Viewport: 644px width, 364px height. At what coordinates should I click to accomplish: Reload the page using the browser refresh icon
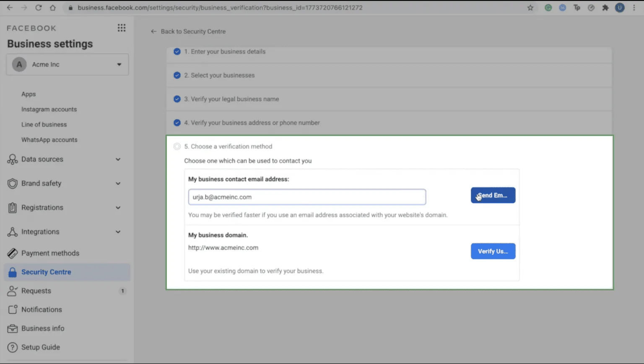click(x=39, y=8)
